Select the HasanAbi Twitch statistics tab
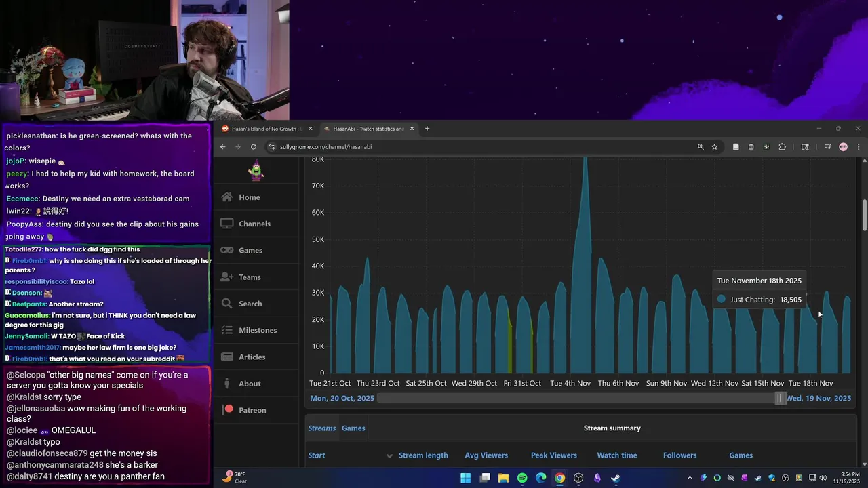868x488 pixels. (368, 129)
